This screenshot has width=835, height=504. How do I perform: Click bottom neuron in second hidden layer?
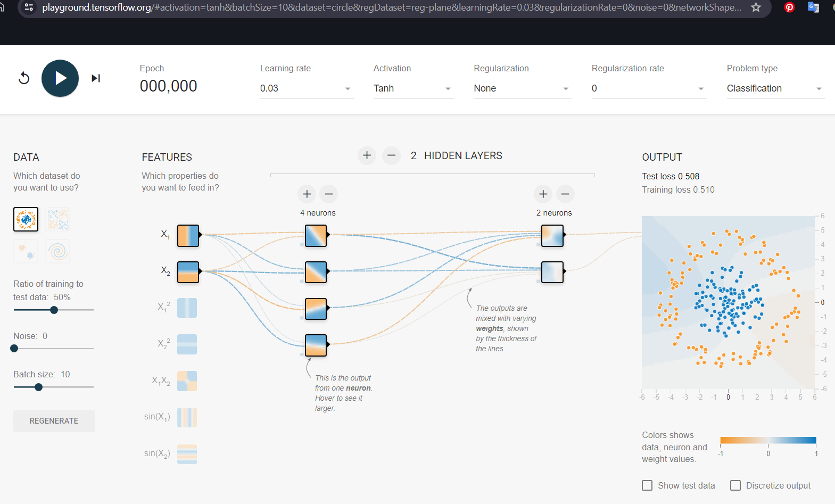point(552,271)
